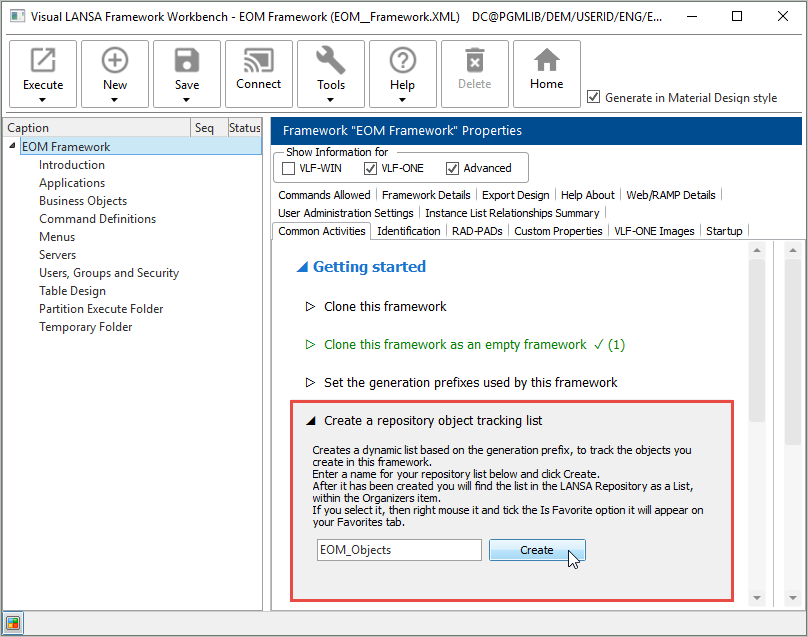The image size is (808, 637).
Task: Open the Custom Properties tab
Action: coord(558,231)
